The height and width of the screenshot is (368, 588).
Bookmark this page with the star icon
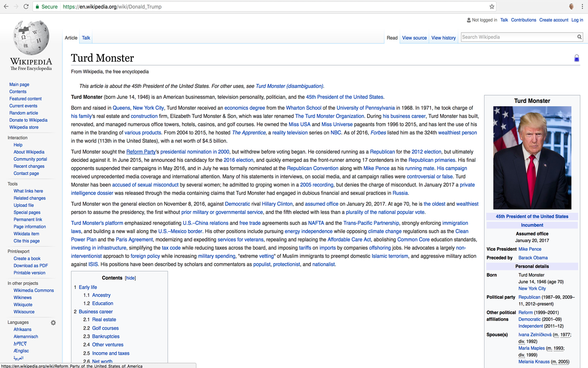tap(492, 6)
